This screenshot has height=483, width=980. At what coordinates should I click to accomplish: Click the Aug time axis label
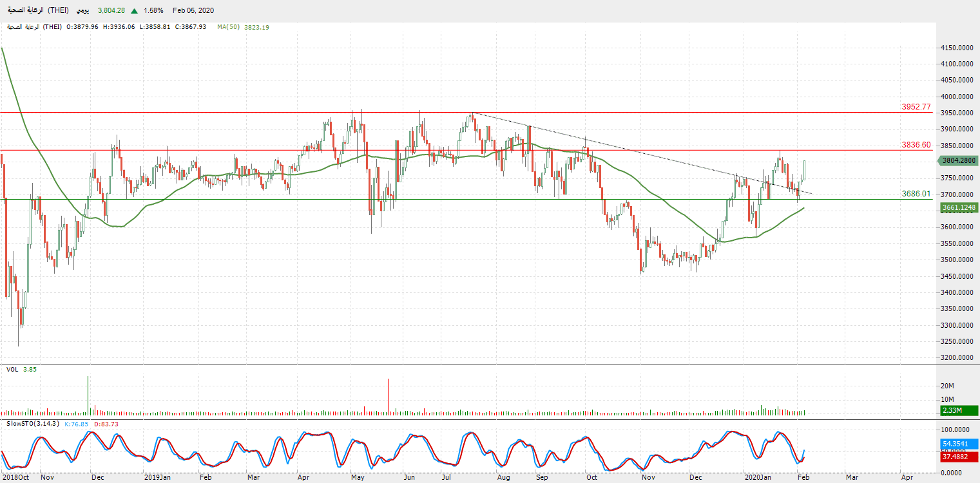505,478
